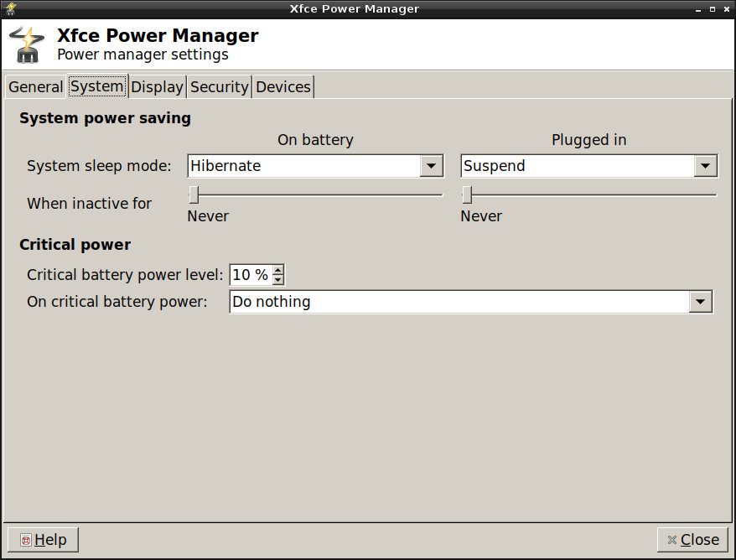
Task: Open the Suspend combo box
Action: coord(589,166)
